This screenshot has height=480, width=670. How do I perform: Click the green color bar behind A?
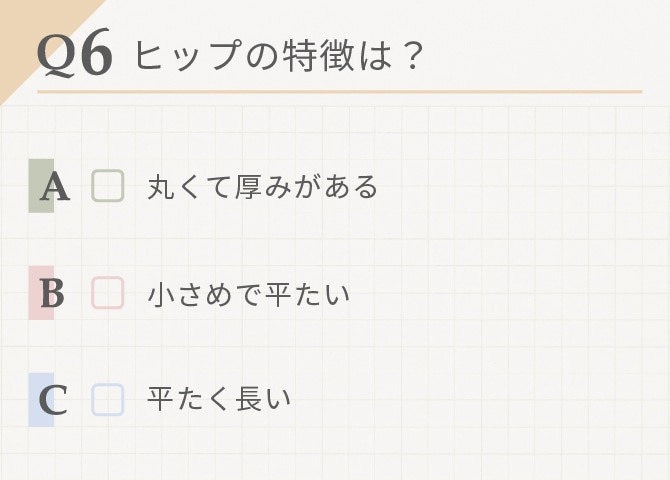41,186
